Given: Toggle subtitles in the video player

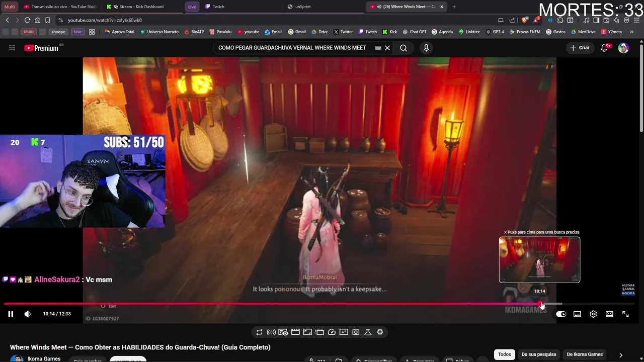Looking at the screenshot, I should pyautogui.click(x=577, y=314).
